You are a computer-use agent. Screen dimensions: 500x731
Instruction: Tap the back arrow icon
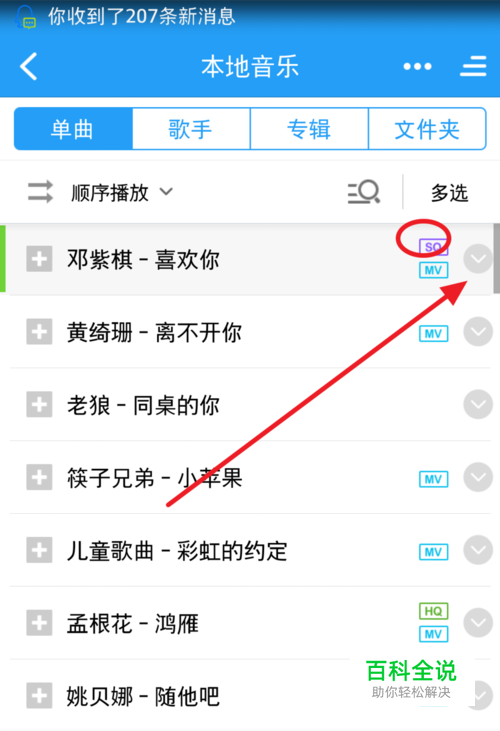[x=29, y=66]
